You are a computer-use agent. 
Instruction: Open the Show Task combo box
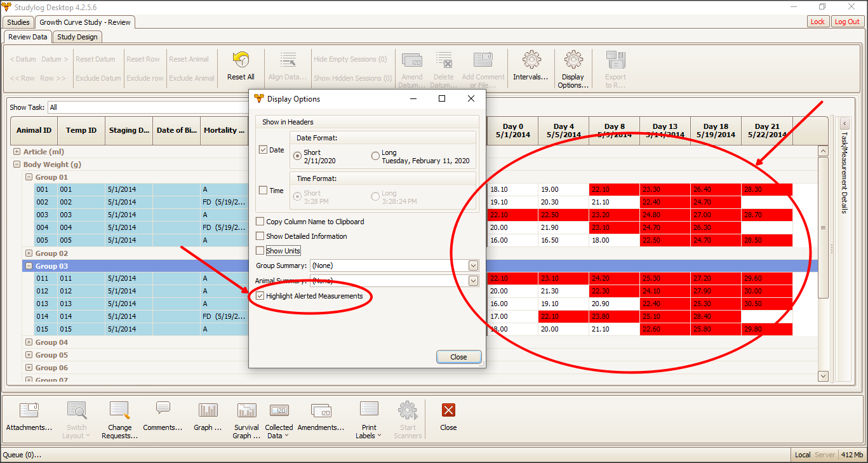(x=147, y=107)
